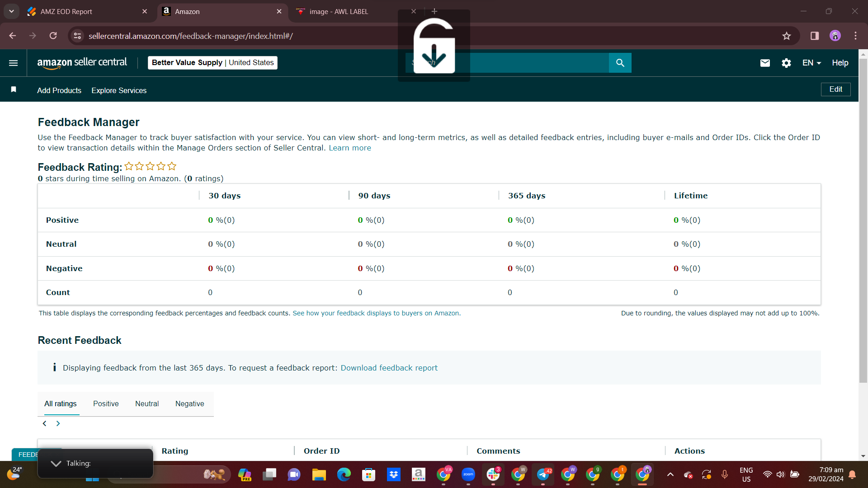The height and width of the screenshot is (488, 868).
Task: Open File Explorer from the taskbar
Action: click(x=319, y=474)
